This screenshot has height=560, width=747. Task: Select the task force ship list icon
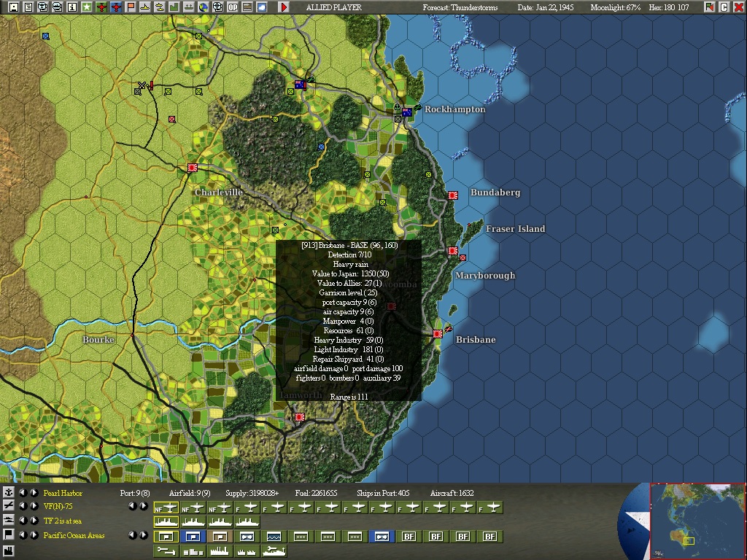[9, 520]
